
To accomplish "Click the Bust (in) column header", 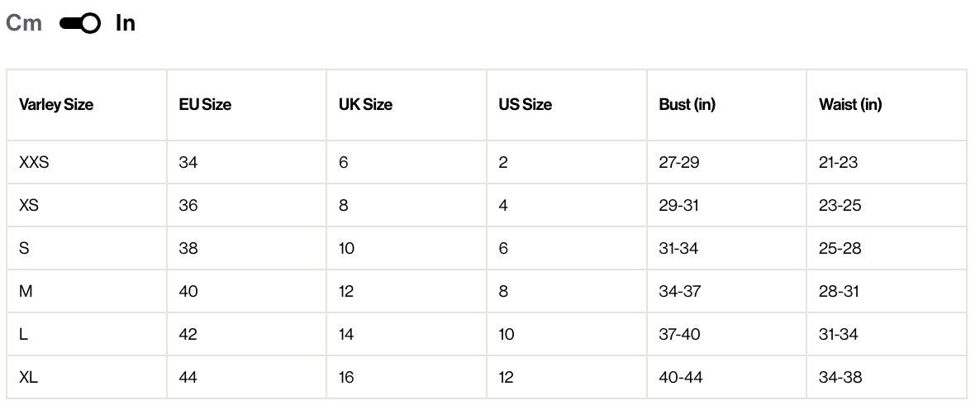I will [x=687, y=105].
